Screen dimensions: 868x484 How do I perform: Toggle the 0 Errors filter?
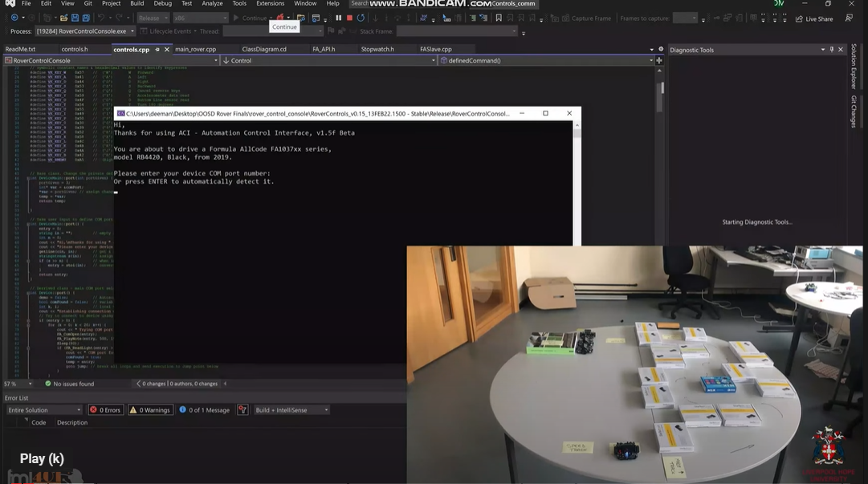[106, 410]
